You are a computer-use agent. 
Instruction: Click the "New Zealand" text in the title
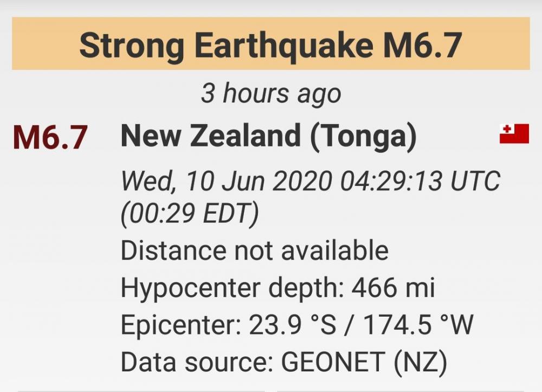pyautogui.click(x=210, y=136)
